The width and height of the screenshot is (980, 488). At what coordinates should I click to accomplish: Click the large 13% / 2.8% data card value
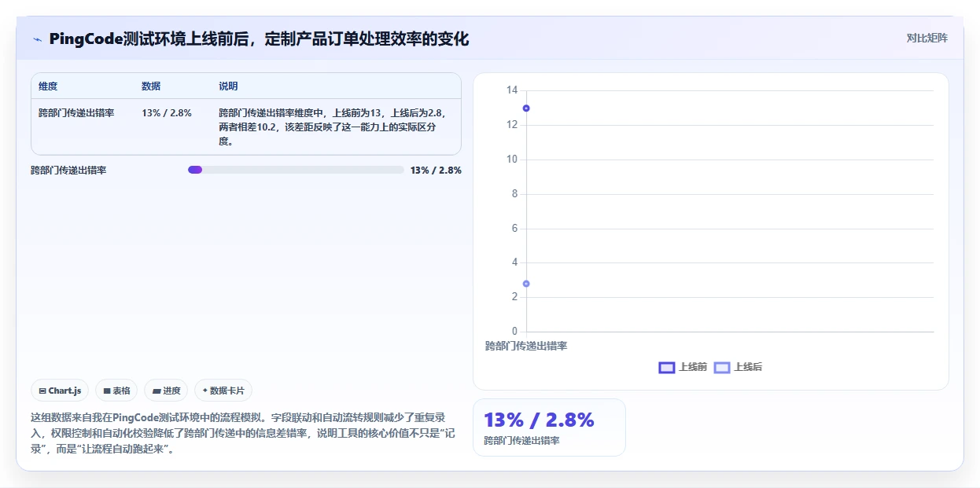(539, 420)
